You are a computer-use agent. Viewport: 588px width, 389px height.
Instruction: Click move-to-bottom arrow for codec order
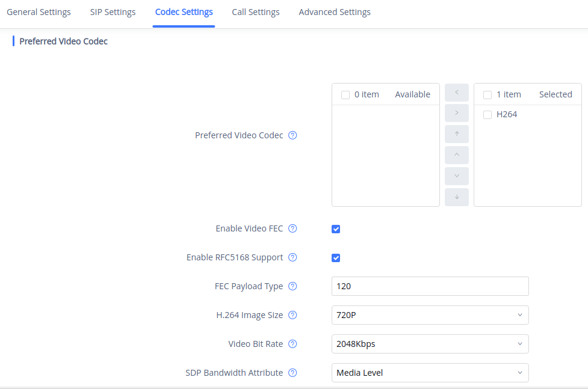(457, 197)
